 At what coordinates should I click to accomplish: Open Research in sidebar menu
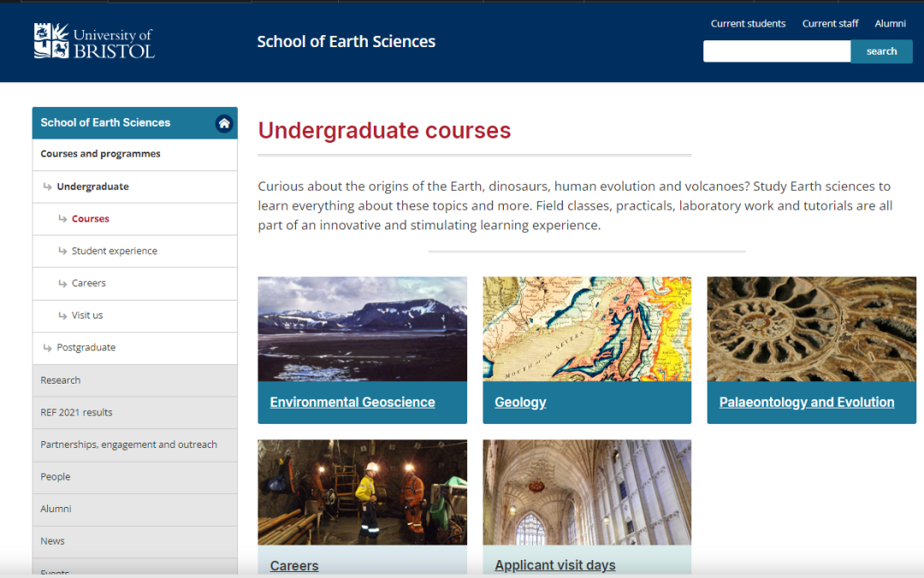pos(135,380)
